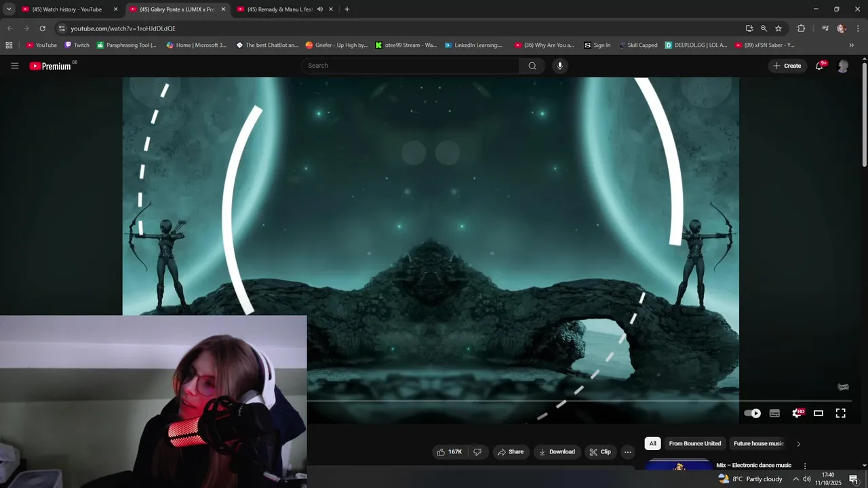Open Chrome media controls button
The image size is (868, 488).
tap(825, 28)
